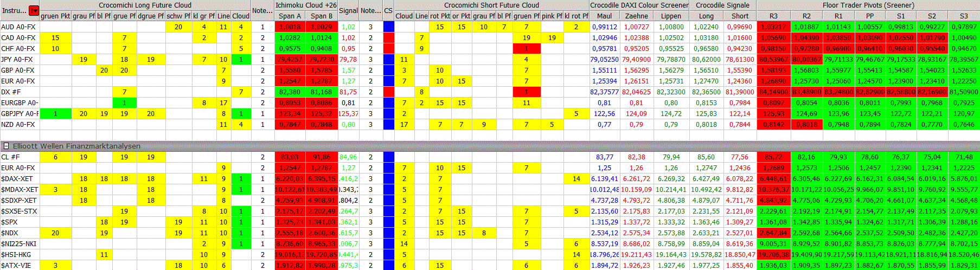
Task: Click the blue CS cell in $SPX row
Action: 388,222
